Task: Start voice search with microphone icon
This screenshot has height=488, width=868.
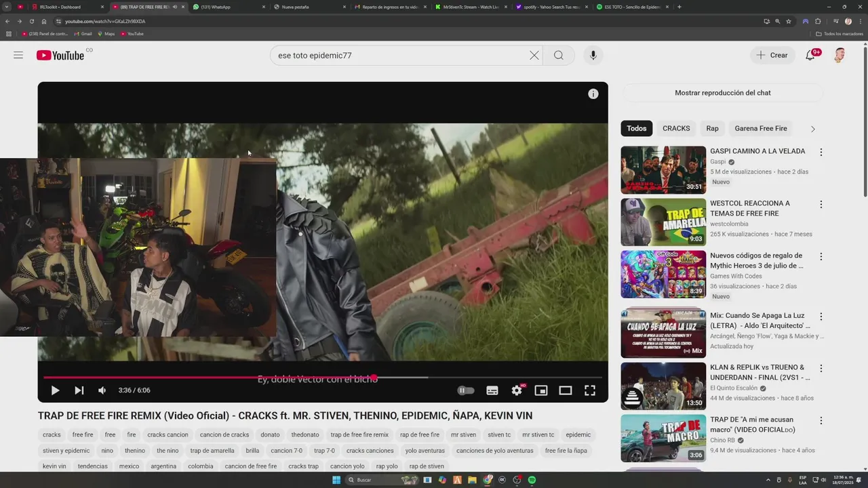Action: pos(593,56)
